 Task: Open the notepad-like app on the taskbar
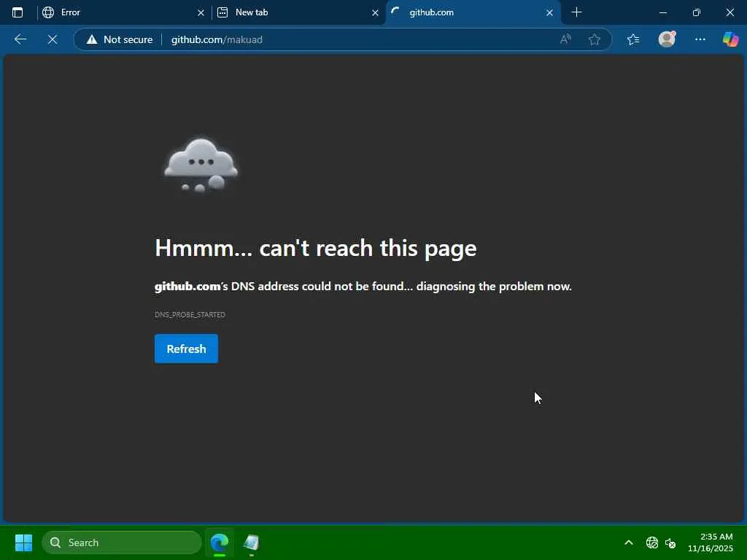point(251,542)
